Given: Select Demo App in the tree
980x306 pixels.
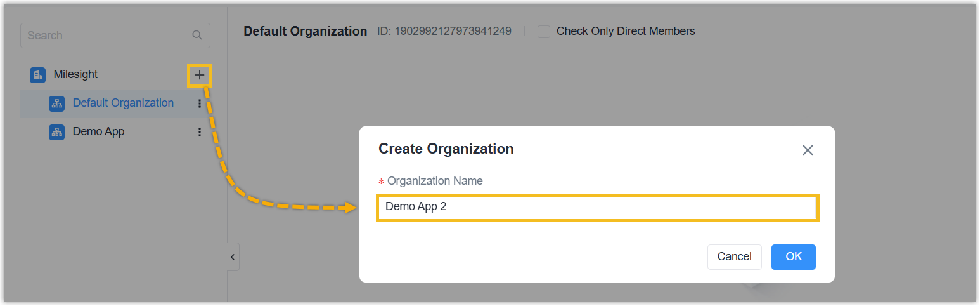Looking at the screenshot, I should [x=98, y=132].
